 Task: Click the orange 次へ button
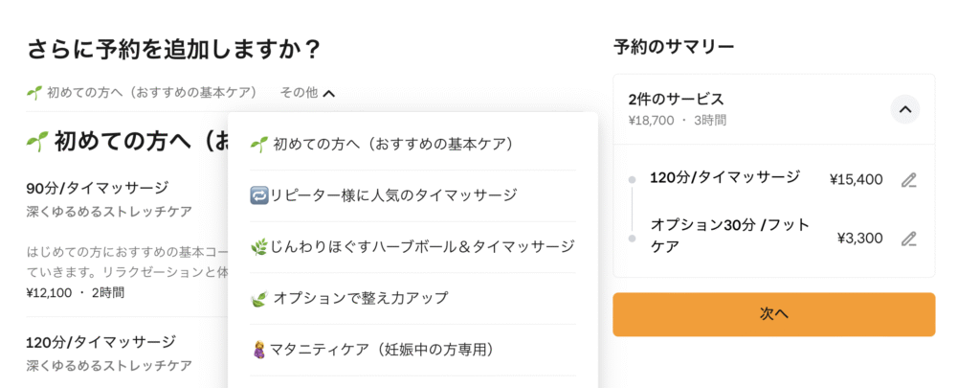773,314
